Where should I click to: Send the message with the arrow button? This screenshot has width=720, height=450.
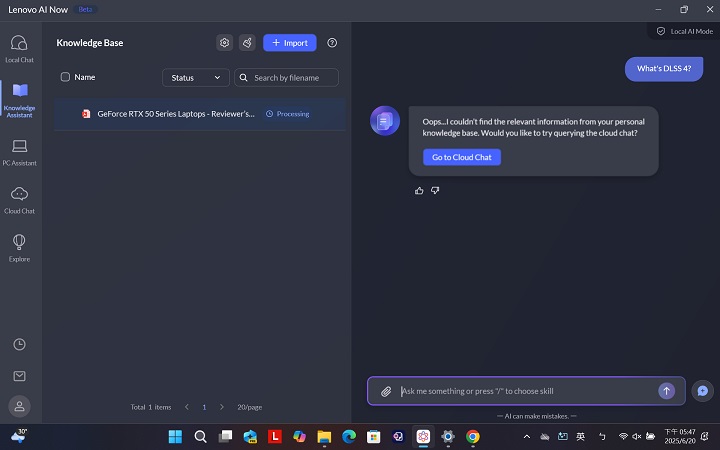tap(667, 391)
